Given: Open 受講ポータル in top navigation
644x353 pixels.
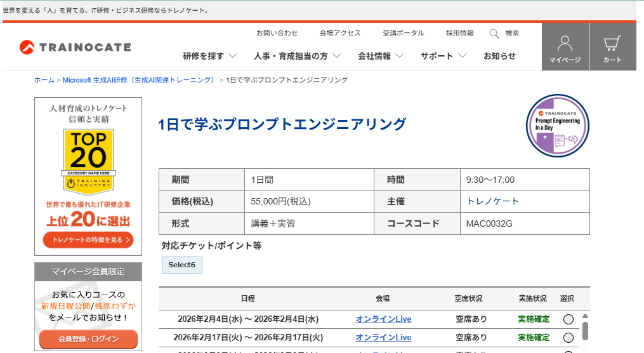Looking at the screenshot, I should coord(404,33).
